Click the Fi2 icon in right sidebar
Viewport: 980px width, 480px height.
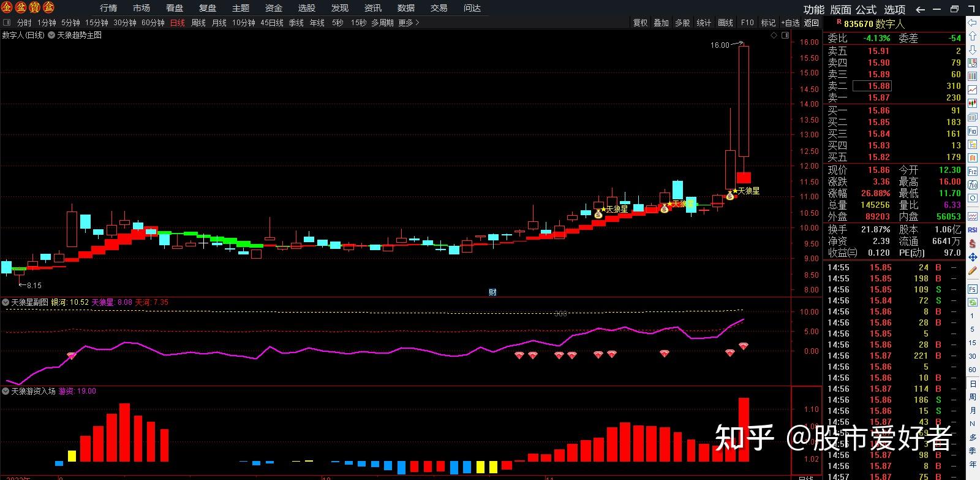pos(972,172)
